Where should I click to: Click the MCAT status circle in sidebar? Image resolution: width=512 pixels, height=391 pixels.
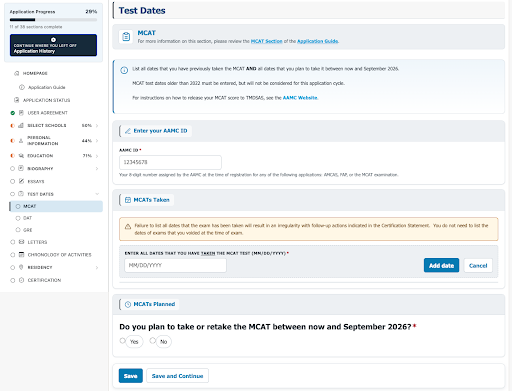18,206
